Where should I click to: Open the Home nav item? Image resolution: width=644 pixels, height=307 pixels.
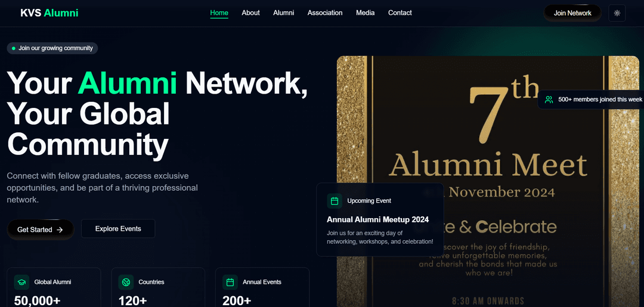pos(219,13)
